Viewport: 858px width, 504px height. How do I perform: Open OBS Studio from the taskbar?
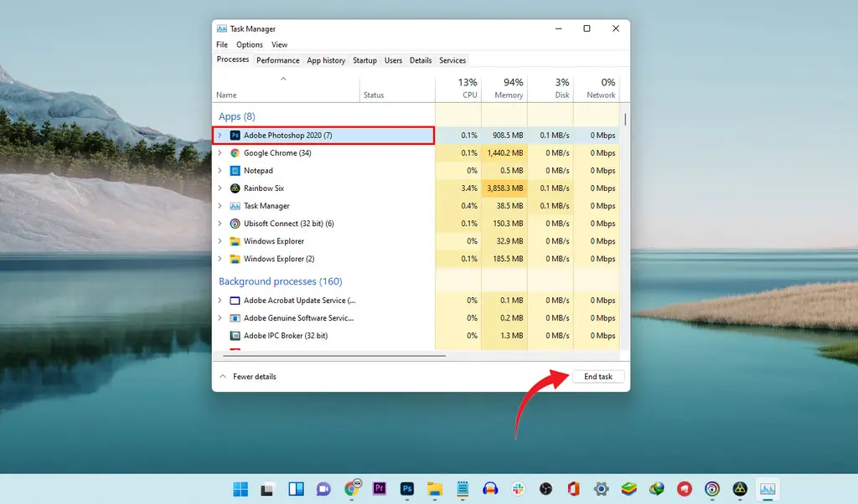click(x=545, y=489)
